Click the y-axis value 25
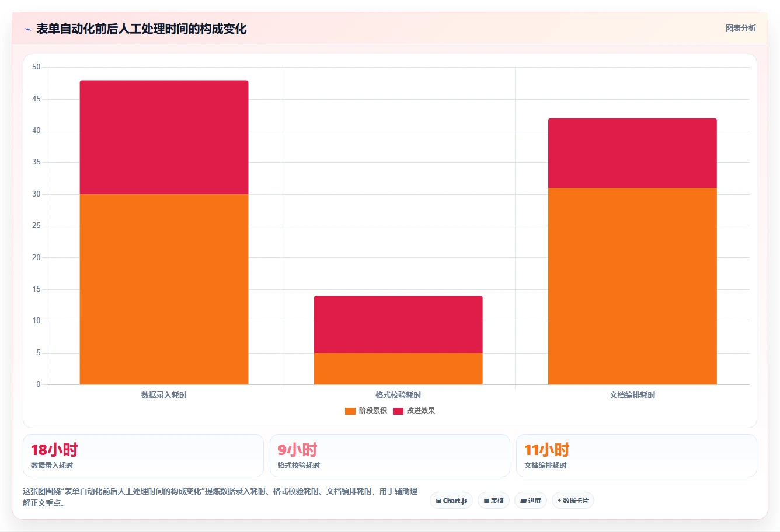The height and width of the screenshot is (532, 780). click(37, 226)
